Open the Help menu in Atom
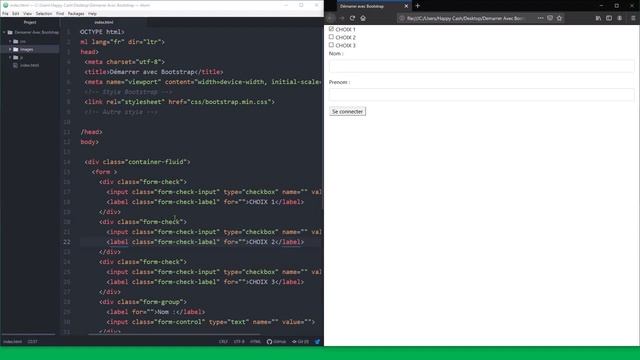The height and width of the screenshot is (360, 640). click(x=92, y=13)
